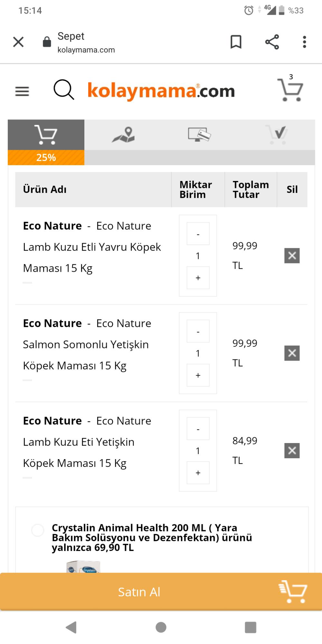Go to the payment step card icon
The image size is (322, 644).
(199, 135)
